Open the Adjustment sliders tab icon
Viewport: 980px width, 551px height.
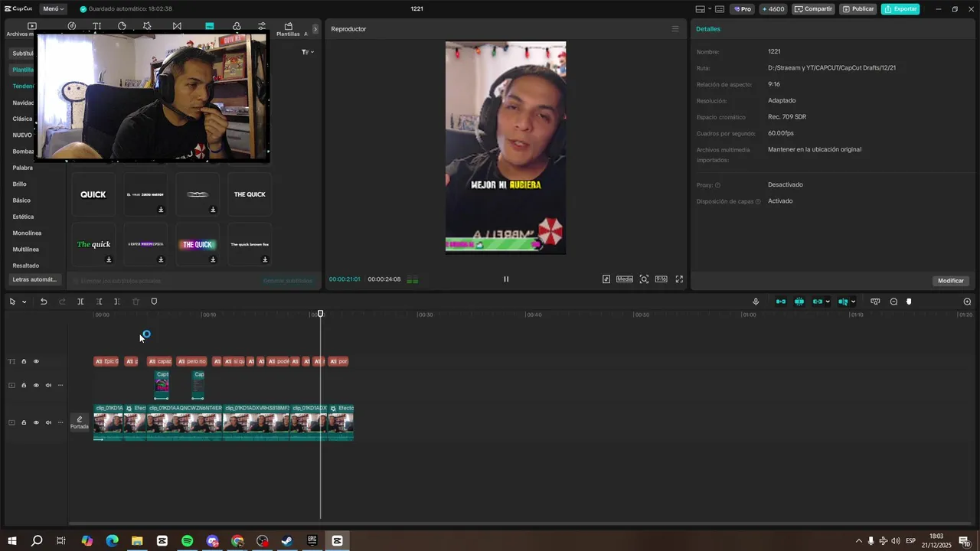[x=262, y=26]
